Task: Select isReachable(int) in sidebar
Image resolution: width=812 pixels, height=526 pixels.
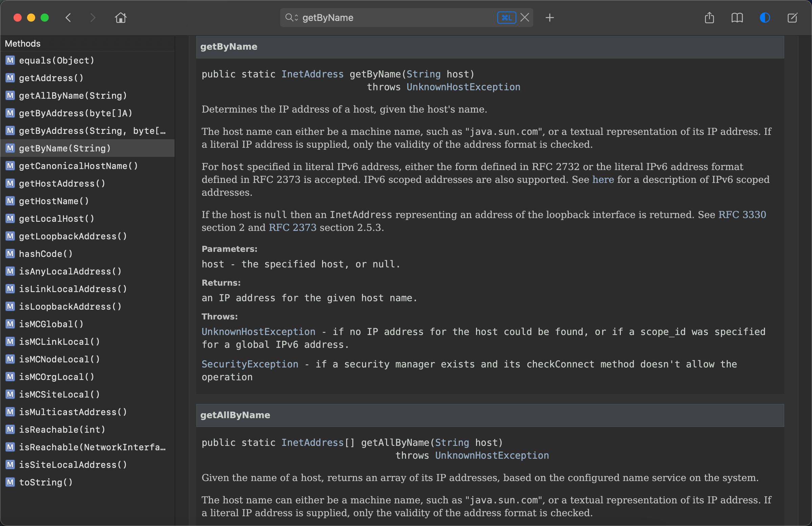Action: (x=88, y=430)
